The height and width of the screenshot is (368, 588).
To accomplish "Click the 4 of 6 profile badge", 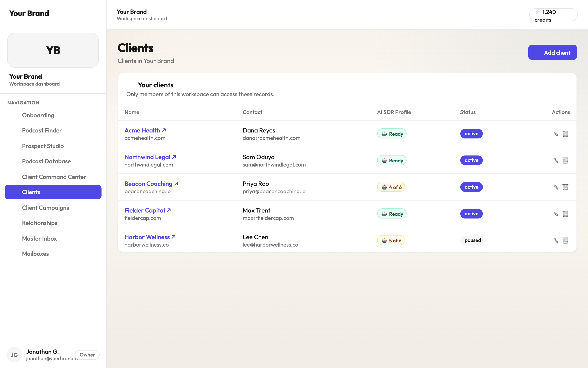I will coord(391,187).
